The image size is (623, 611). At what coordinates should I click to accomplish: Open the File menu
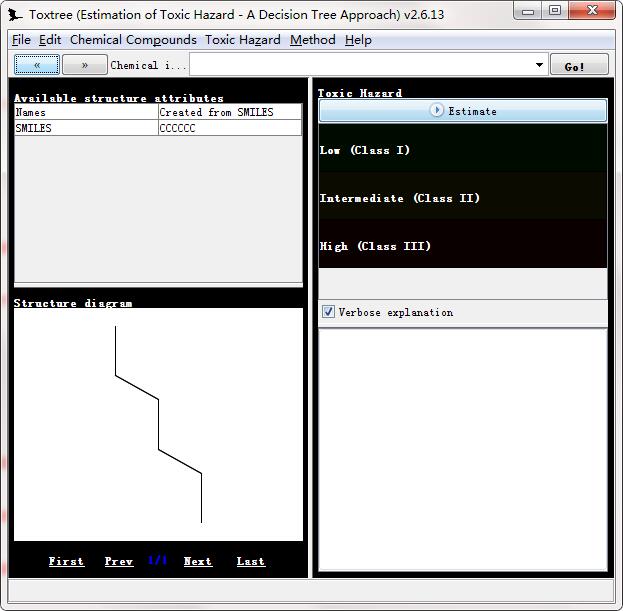[21, 40]
